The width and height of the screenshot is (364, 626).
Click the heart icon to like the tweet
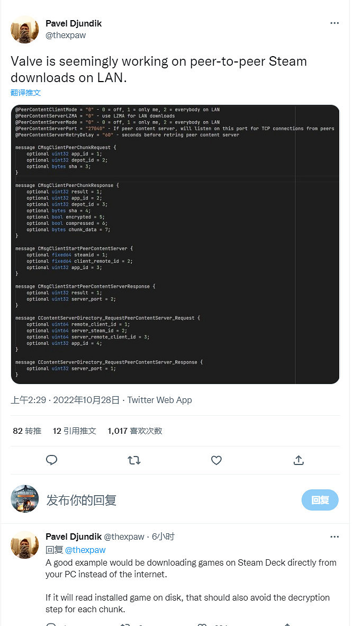pyautogui.click(x=216, y=460)
